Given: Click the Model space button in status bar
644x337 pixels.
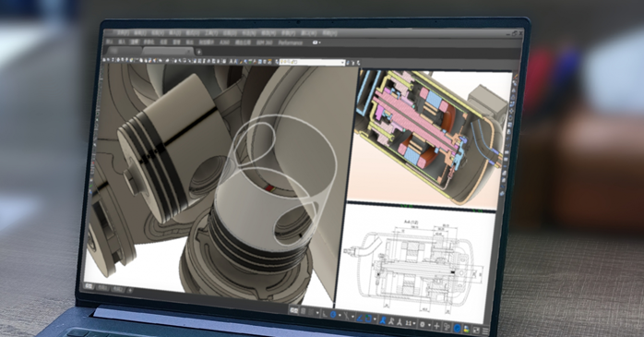Looking at the screenshot, I should point(294,310).
